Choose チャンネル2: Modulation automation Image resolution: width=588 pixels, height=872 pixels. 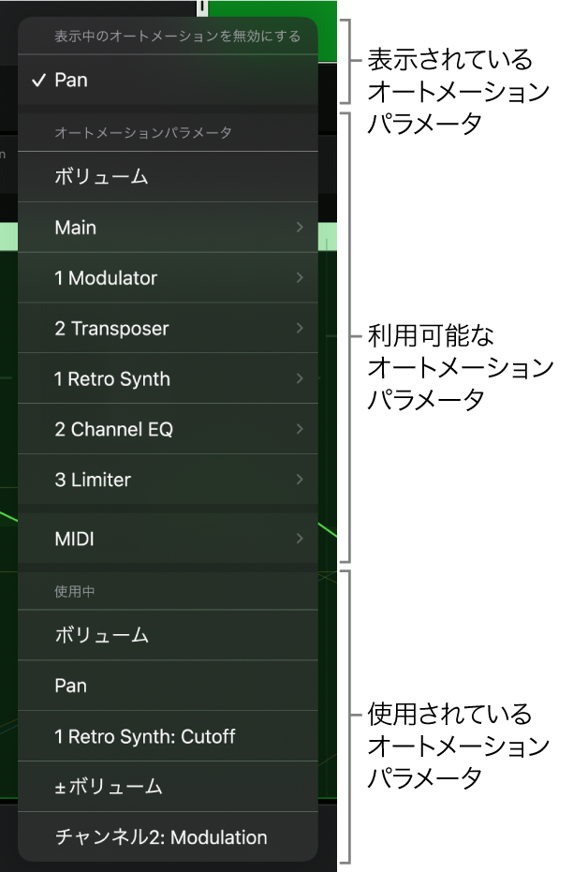click(x=140, y=837)
